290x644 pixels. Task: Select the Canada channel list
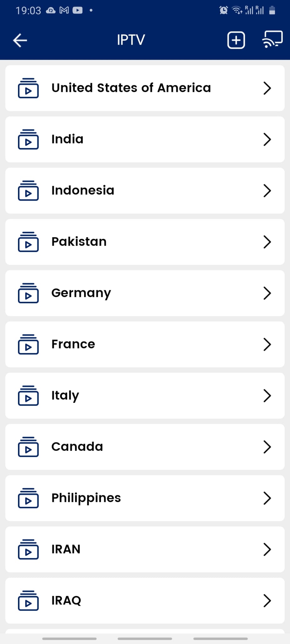pos(77,447)
